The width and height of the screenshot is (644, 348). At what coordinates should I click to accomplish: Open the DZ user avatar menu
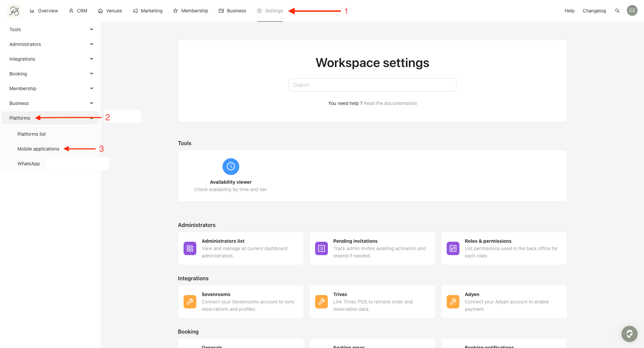tap(632, 10)
